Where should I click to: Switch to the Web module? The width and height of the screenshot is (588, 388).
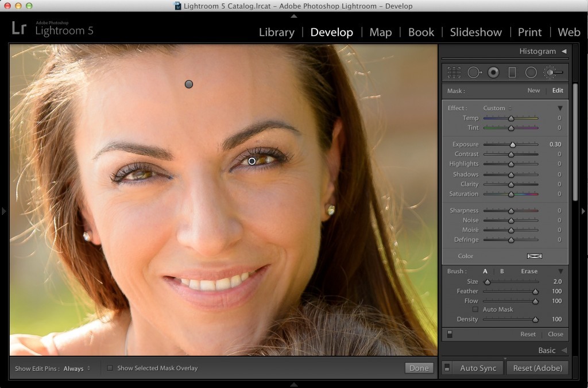point(569,32)
